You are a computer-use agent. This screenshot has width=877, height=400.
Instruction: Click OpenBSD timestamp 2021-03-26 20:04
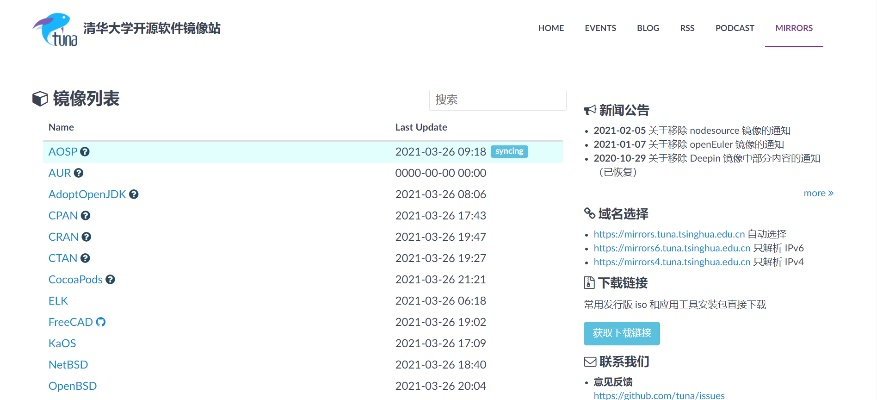tap(441, 386)
